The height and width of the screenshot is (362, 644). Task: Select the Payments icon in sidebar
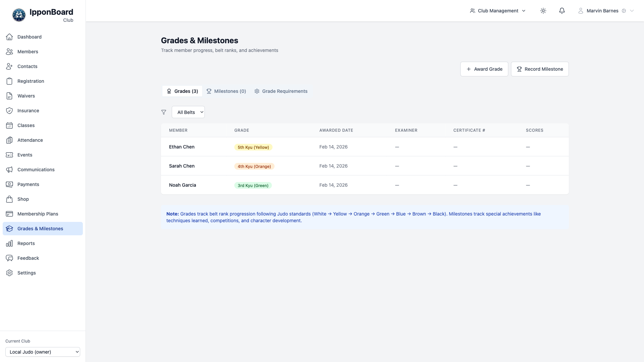(9, 184)
